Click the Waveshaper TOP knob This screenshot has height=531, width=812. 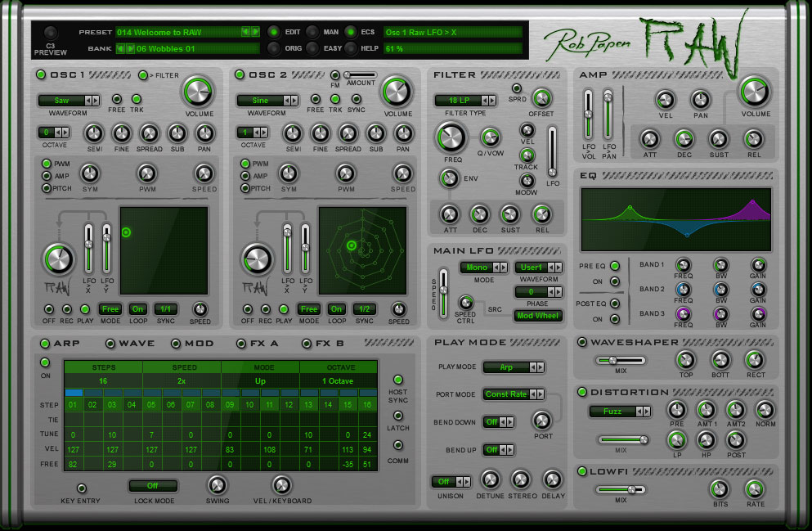(685, 359)
